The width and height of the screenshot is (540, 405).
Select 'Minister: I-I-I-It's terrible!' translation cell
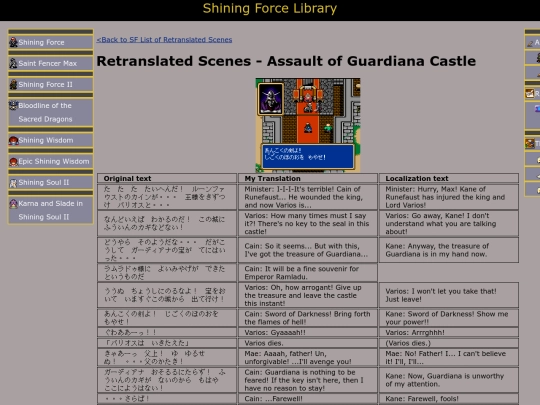pos(308,197)
